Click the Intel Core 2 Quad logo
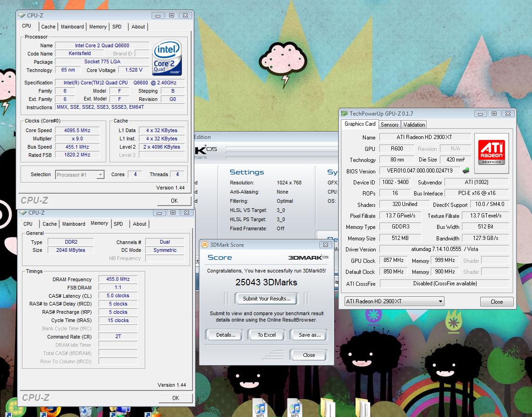This screenshot has height=417, width=532. pyautogui.click(x=167, y=57)
